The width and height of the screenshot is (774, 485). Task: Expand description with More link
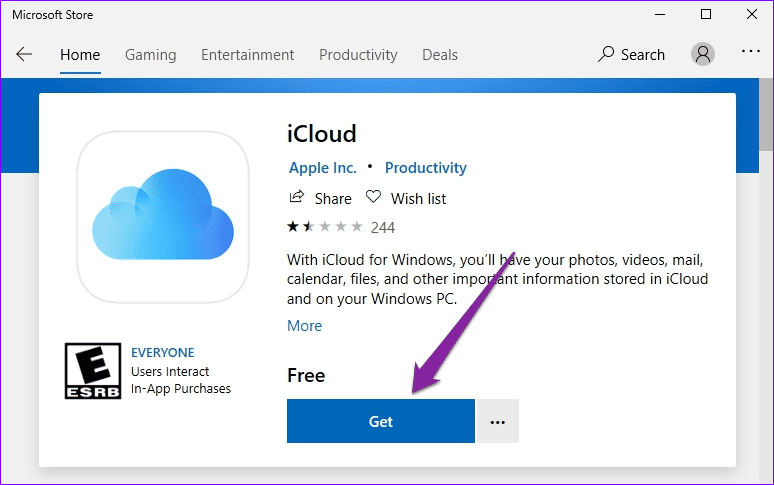click(x=304, y=326)
